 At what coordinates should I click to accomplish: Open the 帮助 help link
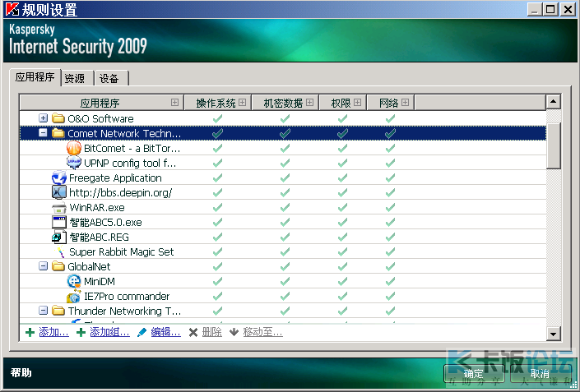[x=21, y=373]
